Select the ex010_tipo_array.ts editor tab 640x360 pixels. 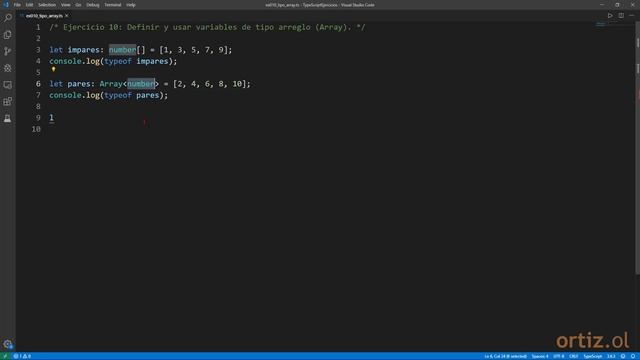(x=44, y=16)
